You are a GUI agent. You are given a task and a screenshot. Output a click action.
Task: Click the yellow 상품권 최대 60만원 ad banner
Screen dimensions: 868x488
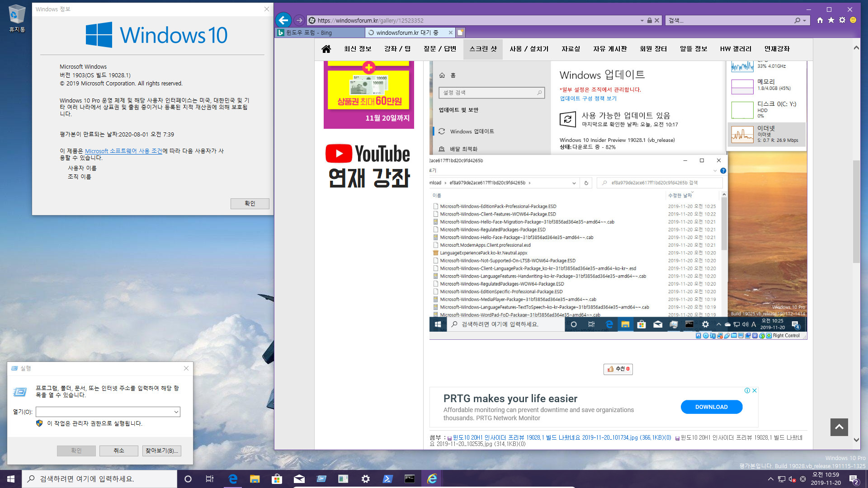(x=368, y=95)
